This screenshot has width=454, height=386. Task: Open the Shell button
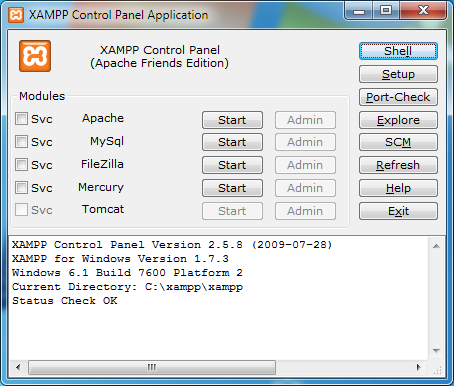point(398,51)
